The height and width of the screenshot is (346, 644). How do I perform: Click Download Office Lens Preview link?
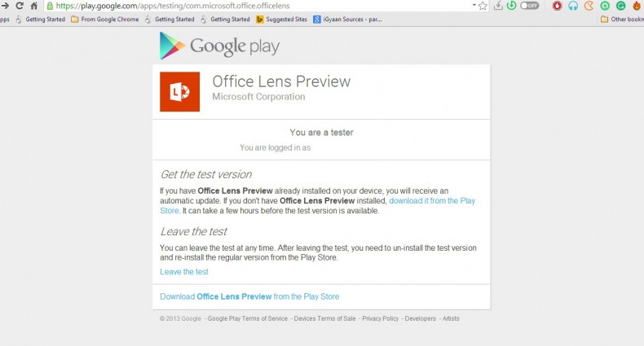(249, 296)
